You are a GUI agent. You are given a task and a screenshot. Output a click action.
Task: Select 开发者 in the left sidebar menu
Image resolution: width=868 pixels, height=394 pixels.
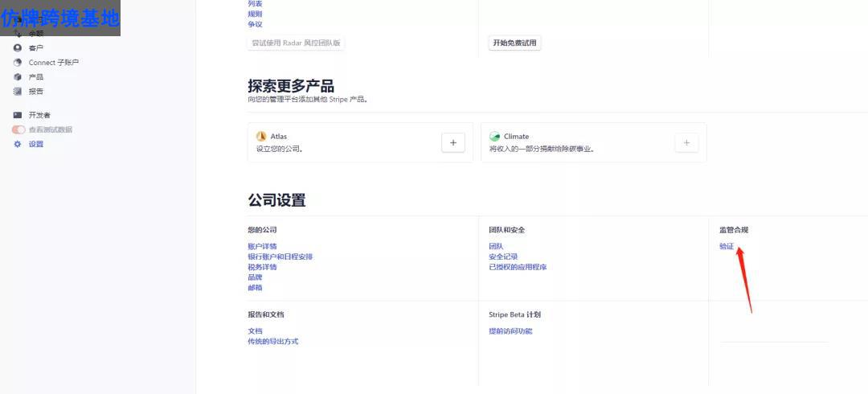[39, 115]
